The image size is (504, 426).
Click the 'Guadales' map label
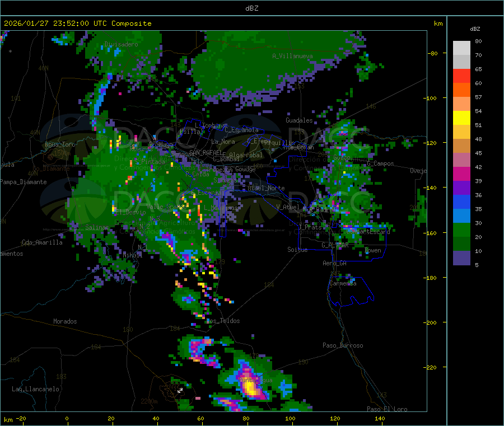pos(299,120)
